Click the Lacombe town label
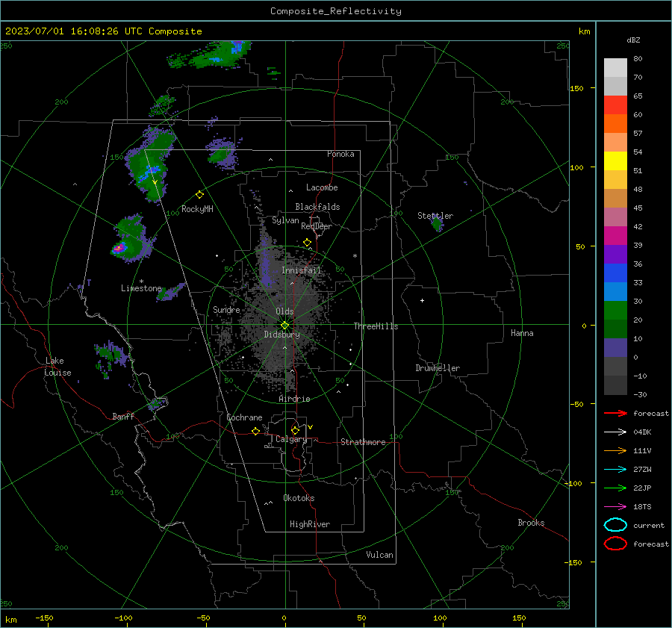This screenshot has height=628, width=672. tap(322, 187)
